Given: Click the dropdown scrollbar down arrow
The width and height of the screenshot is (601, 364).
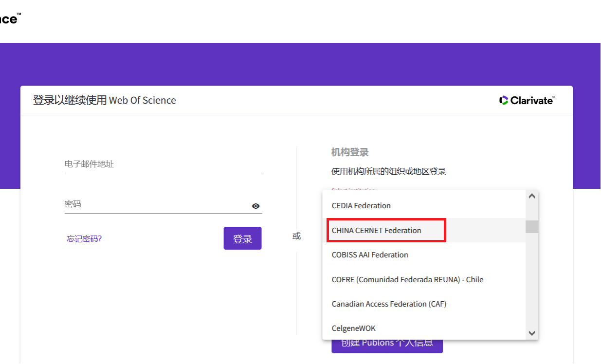Looking at the screenshot, I should (x=532, y=333).
